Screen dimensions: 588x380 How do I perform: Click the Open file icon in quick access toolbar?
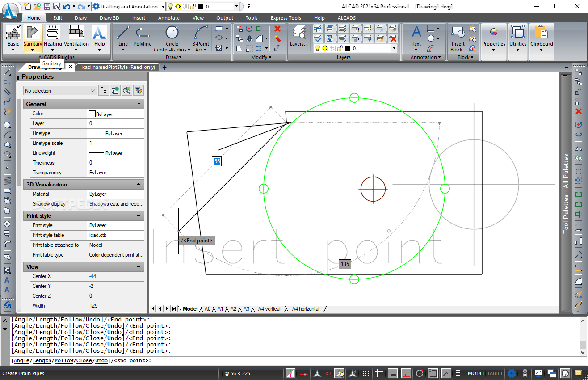click(x=37, y=6)
